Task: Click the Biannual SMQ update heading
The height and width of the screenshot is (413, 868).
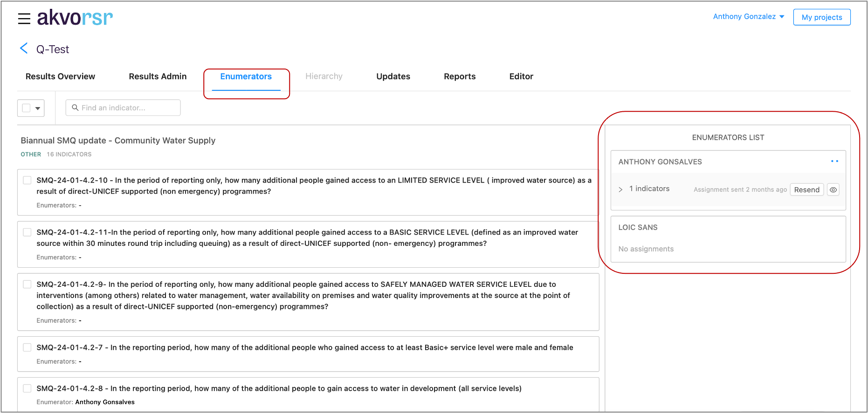Action: (118, 141)
